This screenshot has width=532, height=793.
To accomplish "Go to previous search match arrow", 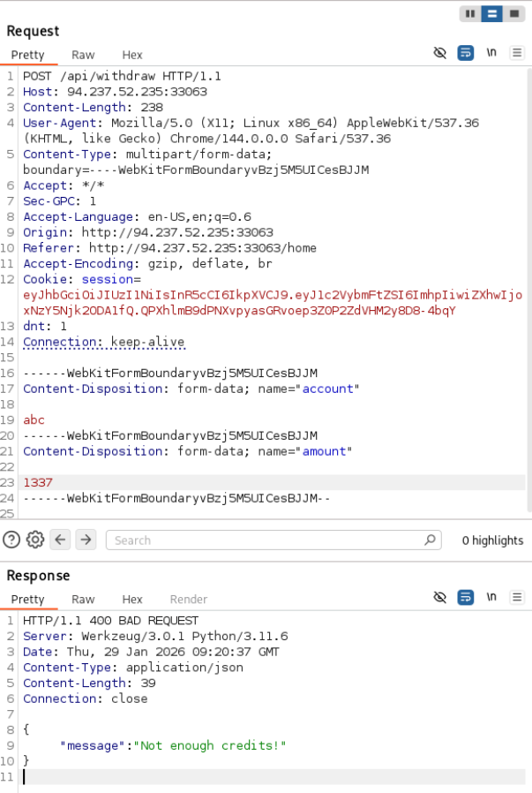I will point(61,540).
